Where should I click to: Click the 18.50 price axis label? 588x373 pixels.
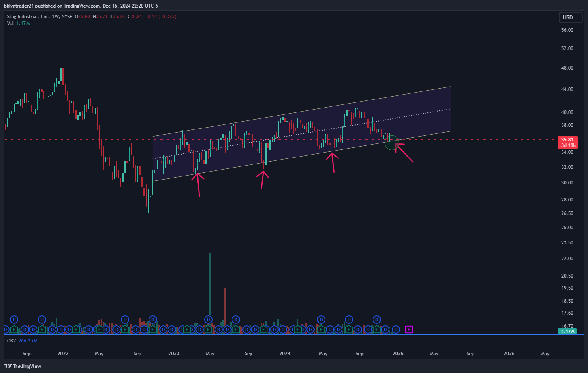(x=567, y=301)
